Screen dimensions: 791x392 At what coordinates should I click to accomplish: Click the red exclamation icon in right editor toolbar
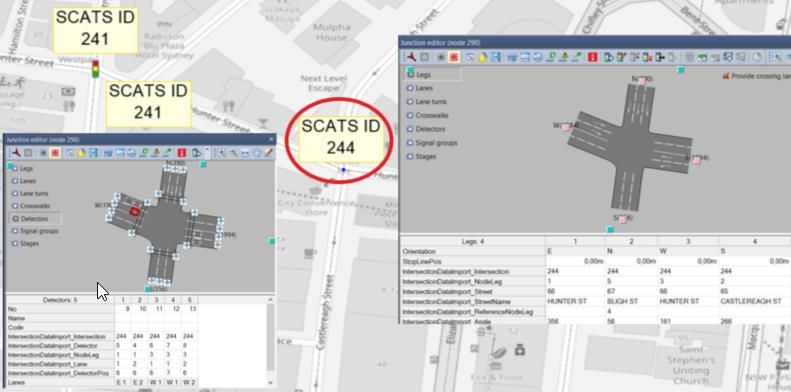593,57
